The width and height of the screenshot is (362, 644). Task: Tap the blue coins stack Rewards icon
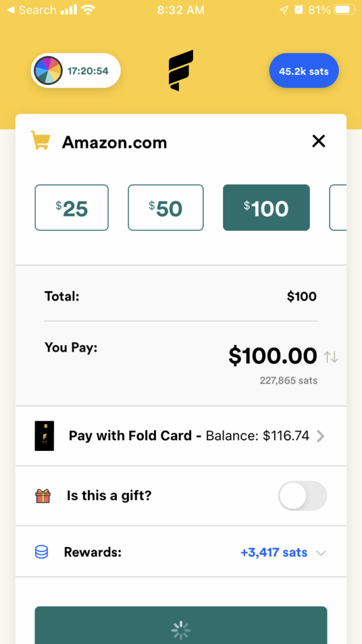41,552
